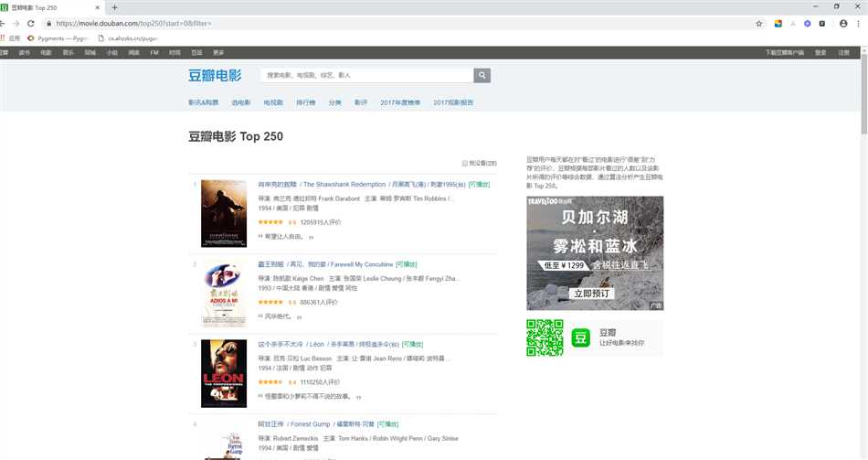This screenshot has width=868, height=460.
Task: Open FM in the top dark bar
Action: 154,53
